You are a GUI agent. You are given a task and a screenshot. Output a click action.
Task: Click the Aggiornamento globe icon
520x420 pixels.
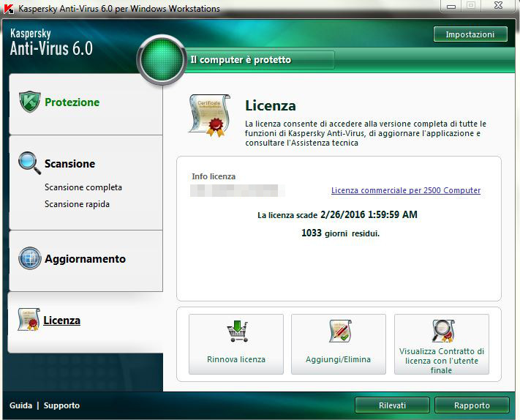point(29,259)
